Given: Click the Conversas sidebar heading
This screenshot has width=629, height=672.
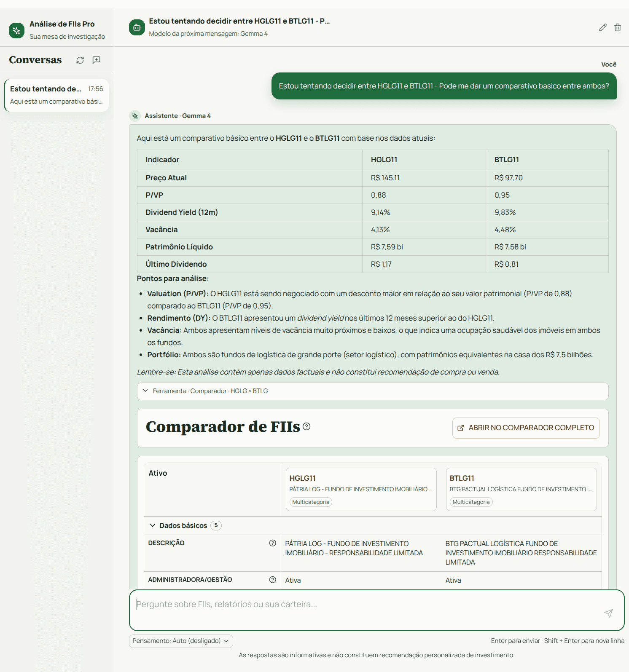Looking at the screenshot, I should [35, 60].
